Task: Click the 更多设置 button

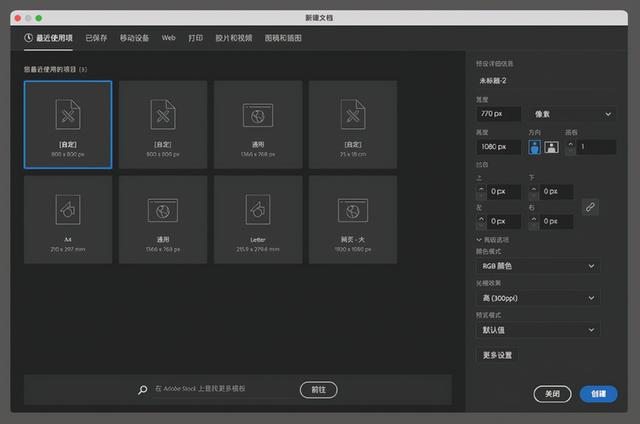Action: 497,355
